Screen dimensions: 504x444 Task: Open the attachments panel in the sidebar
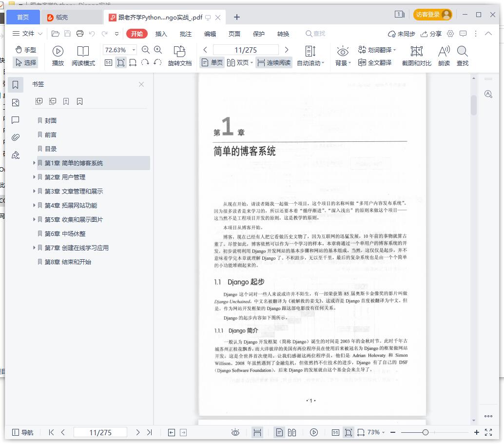pos(16,137)
